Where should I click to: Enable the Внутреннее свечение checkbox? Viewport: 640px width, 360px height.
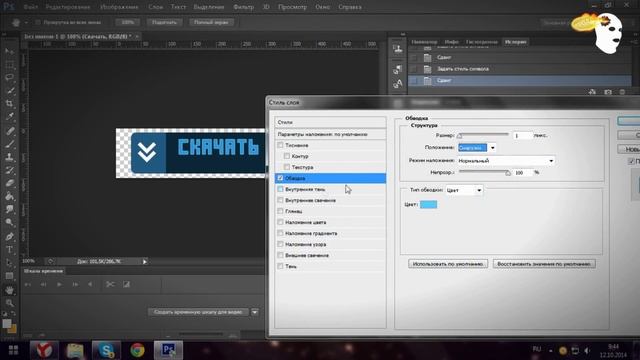(280, 200)
